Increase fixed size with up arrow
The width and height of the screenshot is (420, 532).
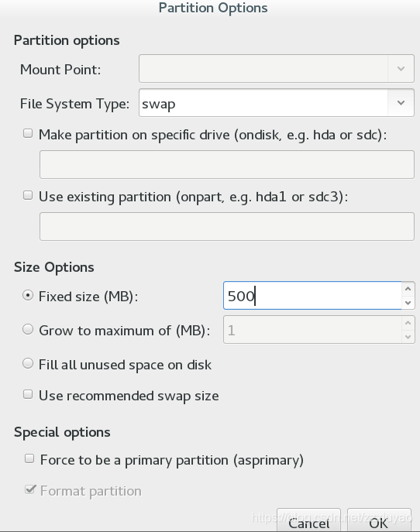click(x=408, y=289)
